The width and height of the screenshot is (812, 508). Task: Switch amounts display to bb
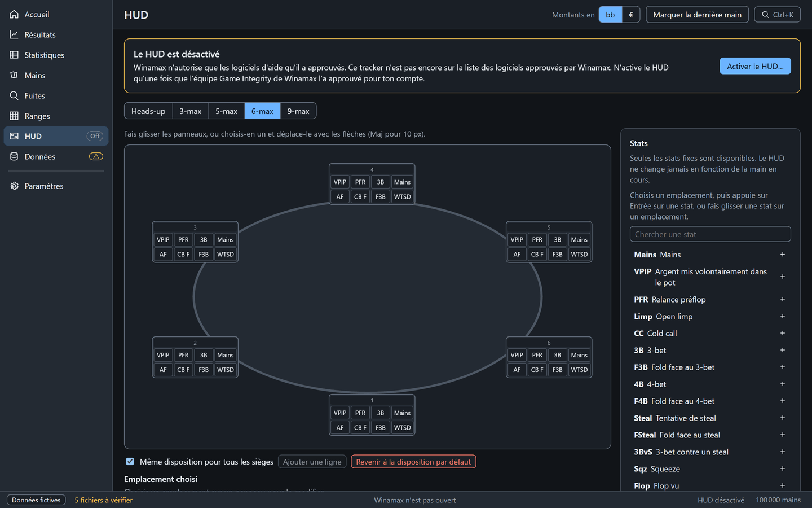click(x=610, y=15)
